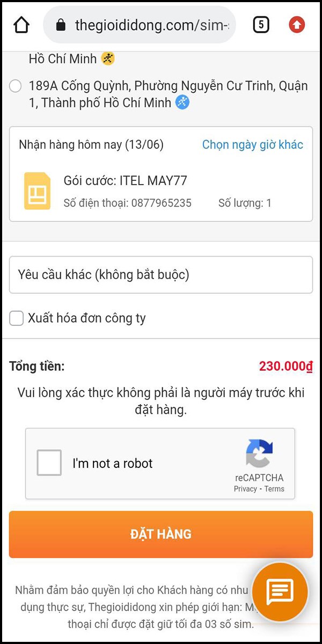The height and width of the screenshot is (644, 322).
Task: Open the reCAPTCHA Privacy link
Action: click(245, 489)
